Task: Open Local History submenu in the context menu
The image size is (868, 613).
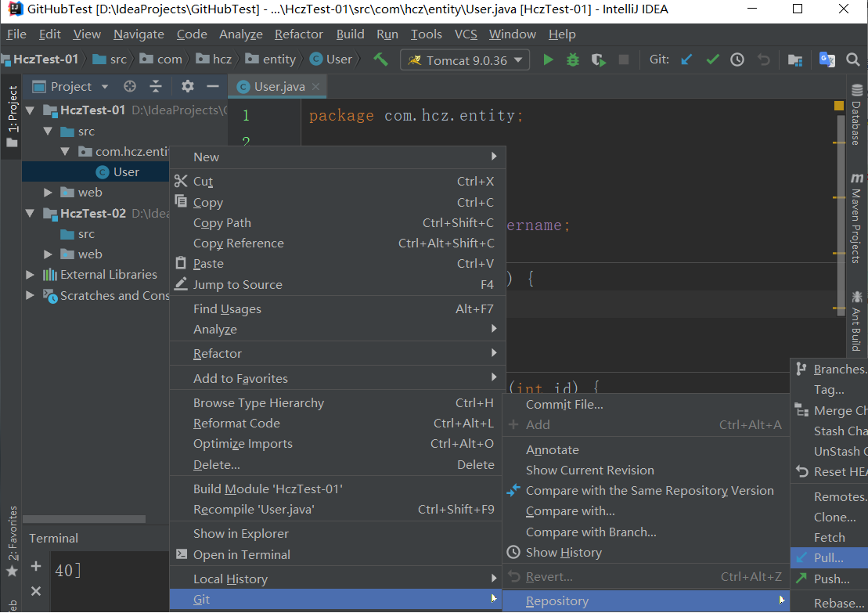Action: pyautogui.click(x=337, y=579)
